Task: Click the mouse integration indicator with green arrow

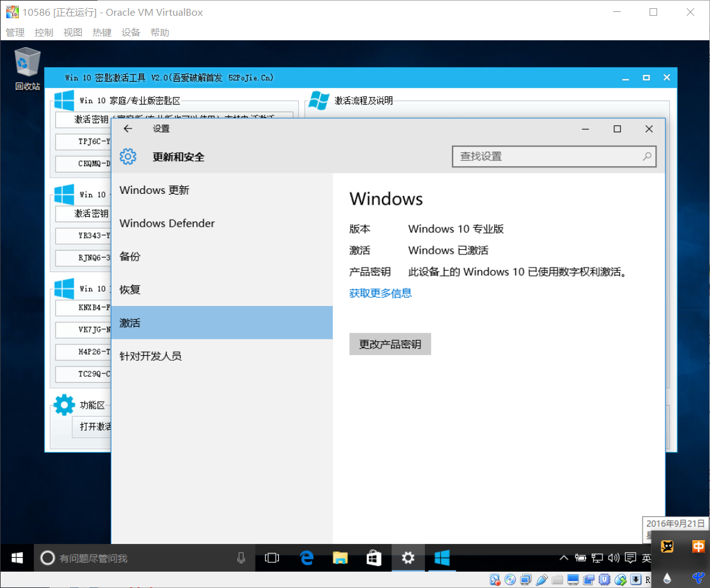Action: pos(621,579)
